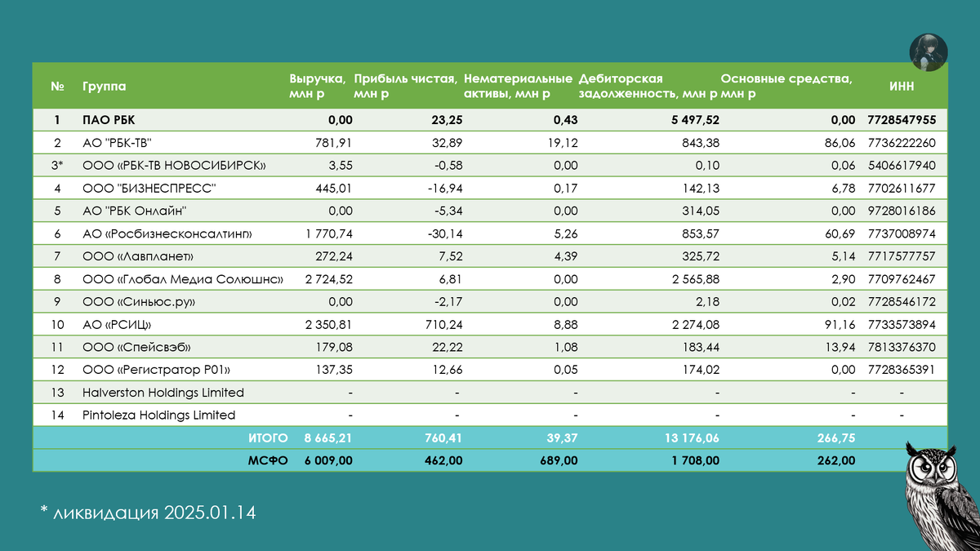
Task: Select the ООО «Спейсвэб» cell
Action: [x=137, y=347]
